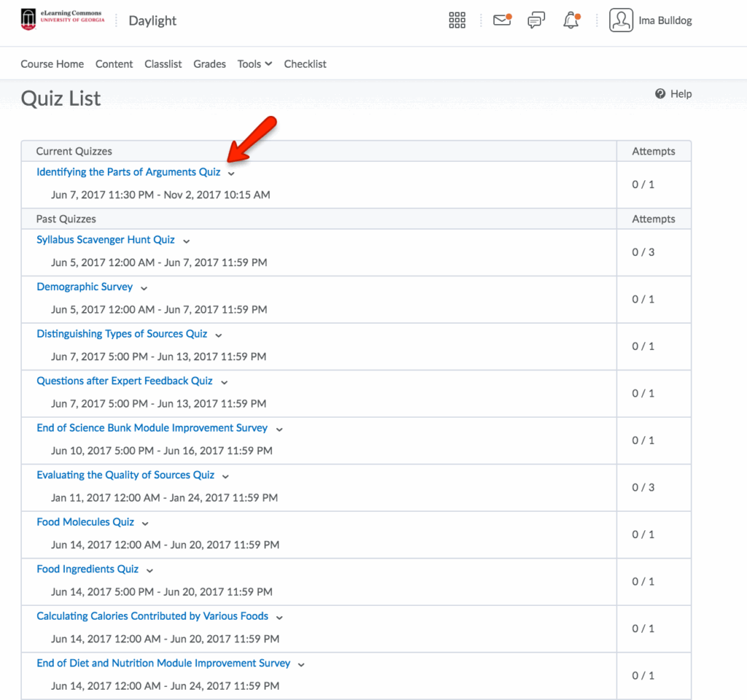The width and height of the screenshot is (747, 700).
Task: Expand chevron beside Identifying the Parts of Arguments Quiz
Action: pyautogui.click(x=231, y=174)
